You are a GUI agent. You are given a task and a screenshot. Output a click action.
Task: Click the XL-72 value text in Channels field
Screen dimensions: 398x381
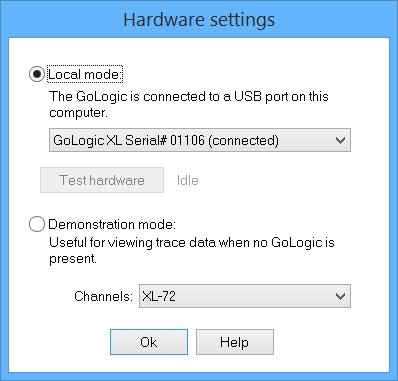click(x=159, y=296)
